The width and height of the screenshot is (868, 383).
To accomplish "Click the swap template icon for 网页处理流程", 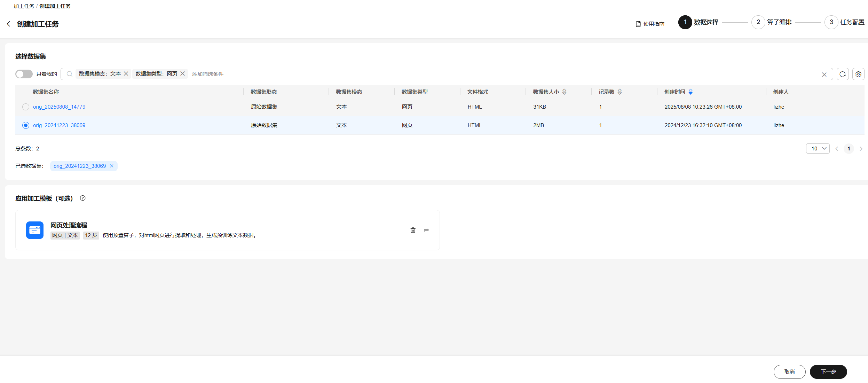I will pos(426,230).
